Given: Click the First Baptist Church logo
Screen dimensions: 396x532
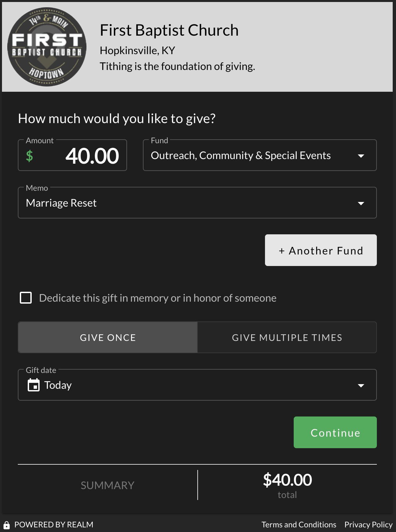Looking at the screenshot, I should point(47,47).
